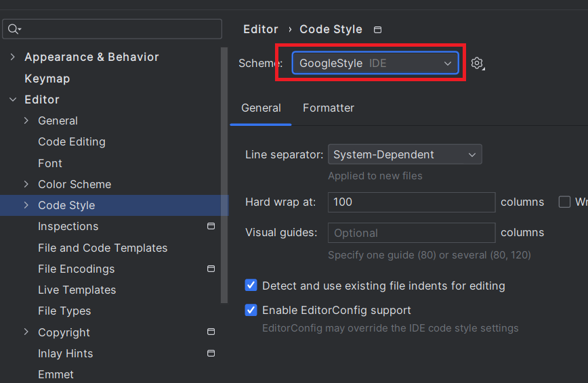Screen dimensions: 588x383
Task: Click the Editor breadcrumb link
Action: [261, 29]
